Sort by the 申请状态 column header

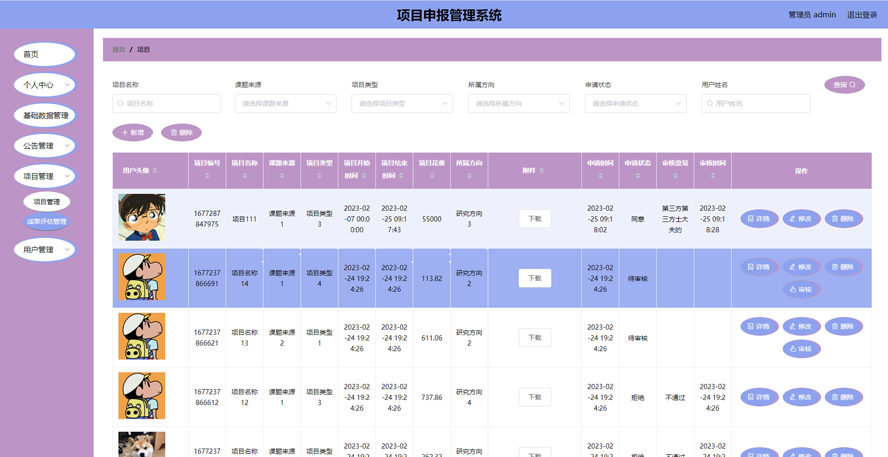[x=638, y=170]
